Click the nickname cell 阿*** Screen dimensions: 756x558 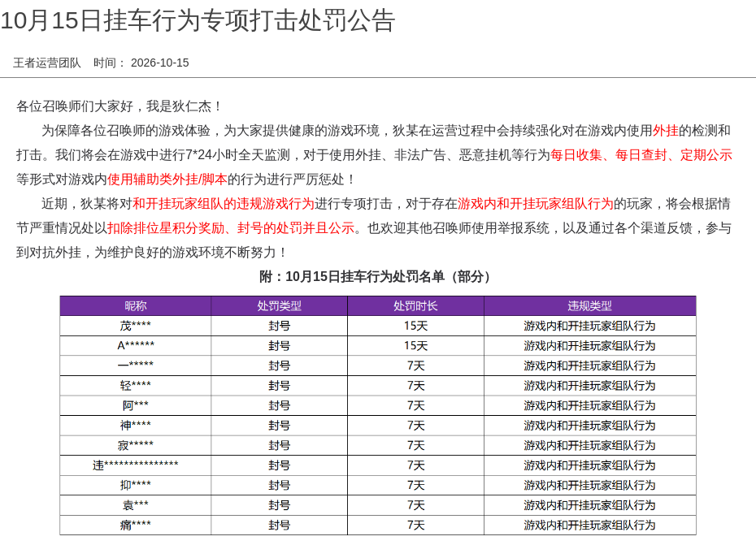point(136,406)
